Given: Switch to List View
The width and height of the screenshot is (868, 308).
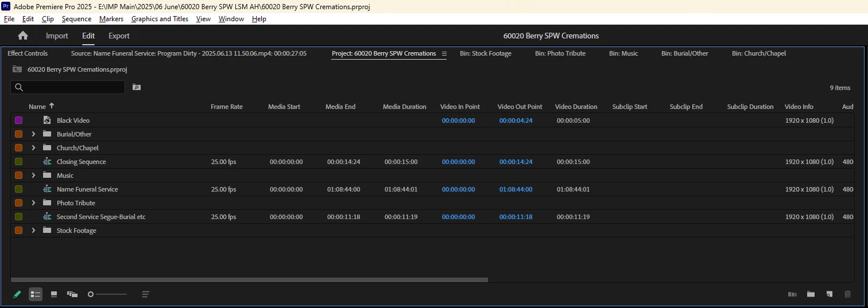Looking at the screenshot, I should (36, 294).
